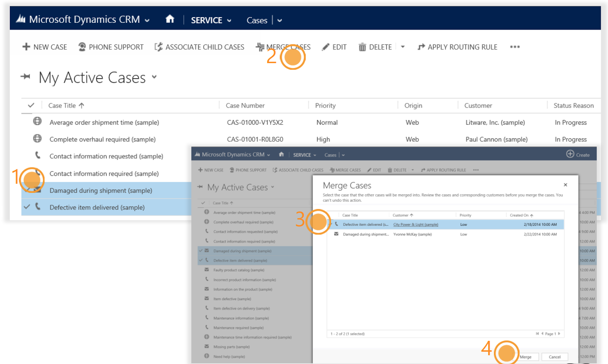The height and width of the screenshot is (364, 608).
Task: Confirm with the Merge button in the dialog
Action: [526, 357]
